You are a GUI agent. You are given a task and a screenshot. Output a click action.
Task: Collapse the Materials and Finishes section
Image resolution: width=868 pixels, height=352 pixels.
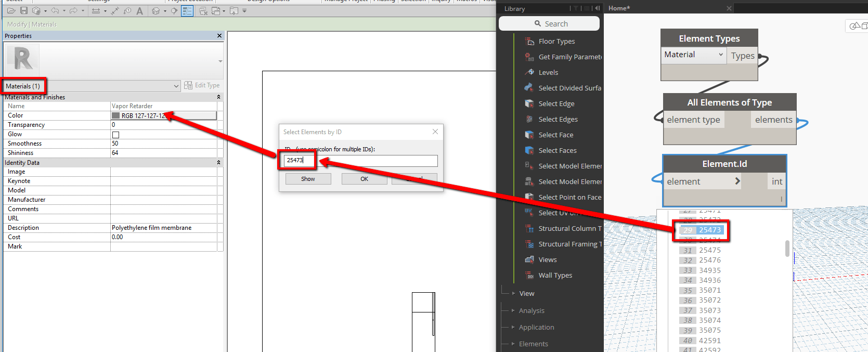point(218,97)
